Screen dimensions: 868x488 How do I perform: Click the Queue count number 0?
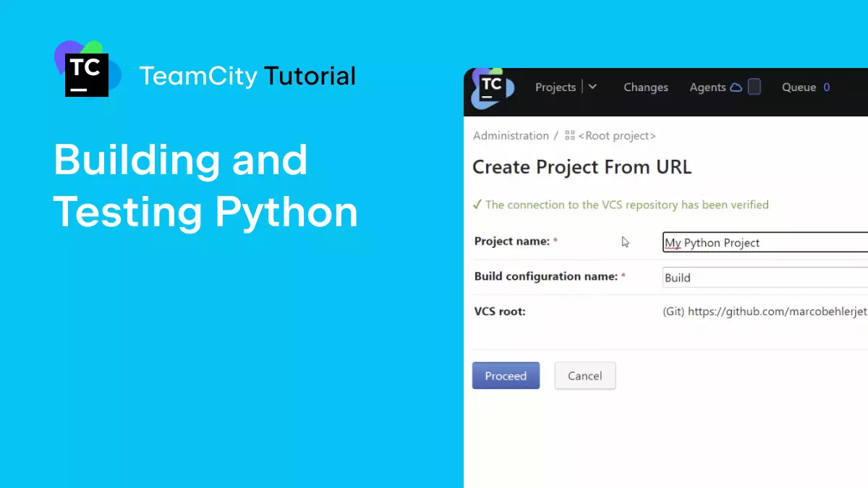click(x=827, y=87)
